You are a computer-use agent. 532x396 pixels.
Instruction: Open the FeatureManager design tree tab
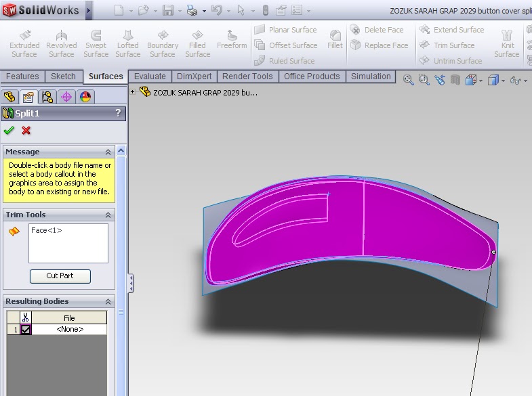[x=9, y=97]
